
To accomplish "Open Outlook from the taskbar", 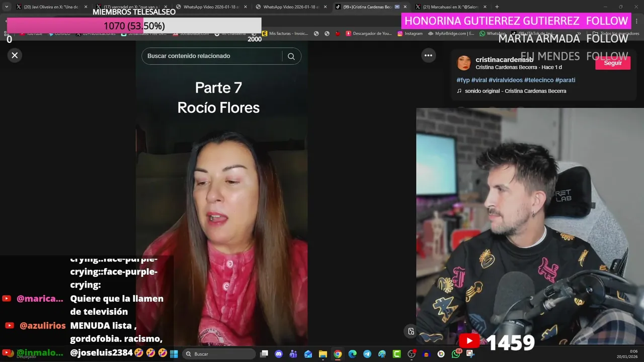I will [308, 354].
